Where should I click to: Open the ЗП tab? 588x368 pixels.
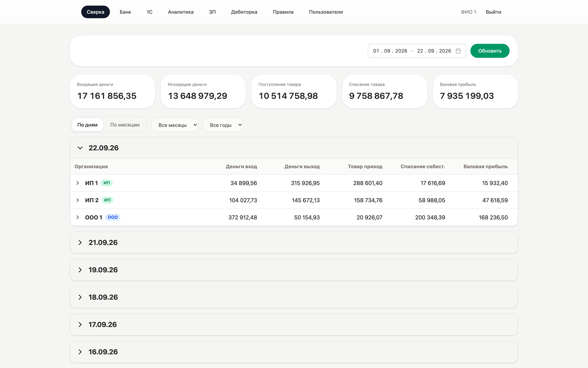(x=212, y=12)
